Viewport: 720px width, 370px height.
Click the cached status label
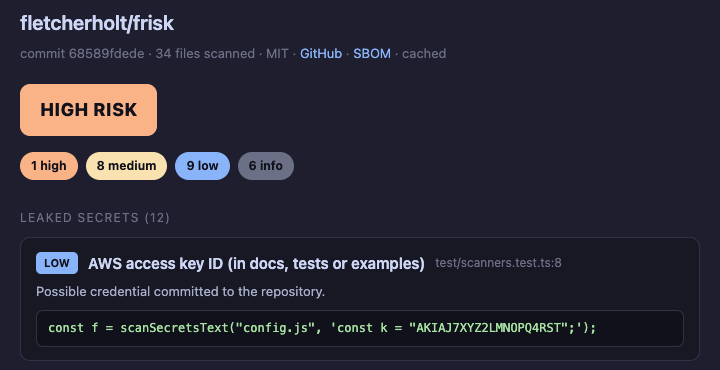[424, 54]
